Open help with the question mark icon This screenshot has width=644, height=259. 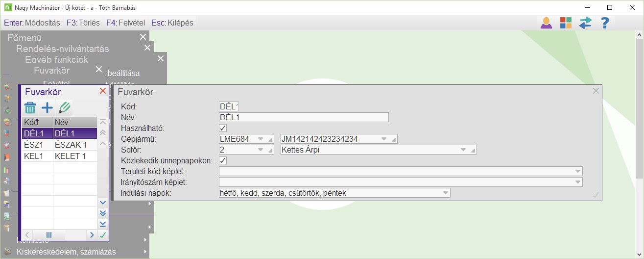605,23
